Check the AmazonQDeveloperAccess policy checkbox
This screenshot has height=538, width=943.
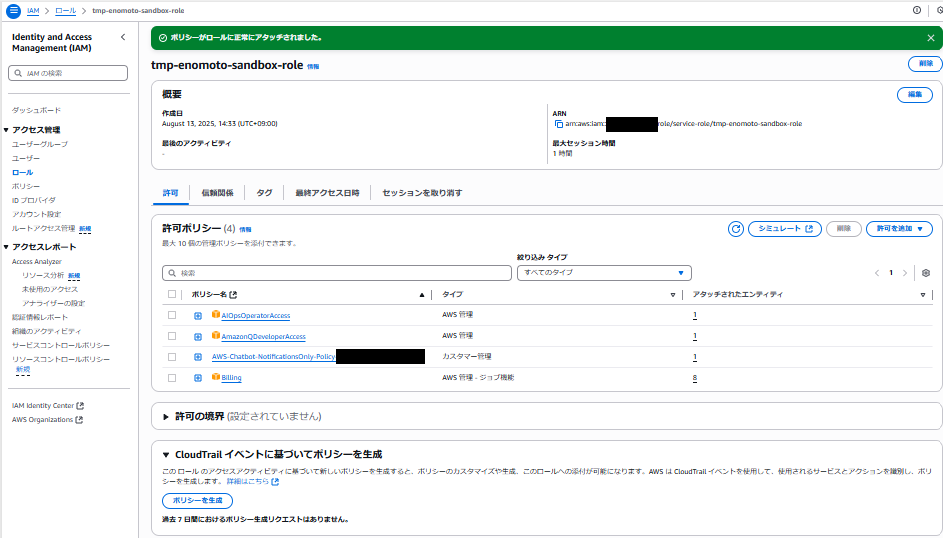tap(172, 336)
